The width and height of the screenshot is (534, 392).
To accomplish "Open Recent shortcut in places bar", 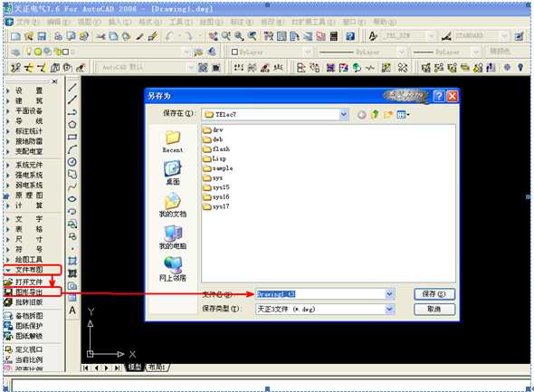I will pos(173,141).
